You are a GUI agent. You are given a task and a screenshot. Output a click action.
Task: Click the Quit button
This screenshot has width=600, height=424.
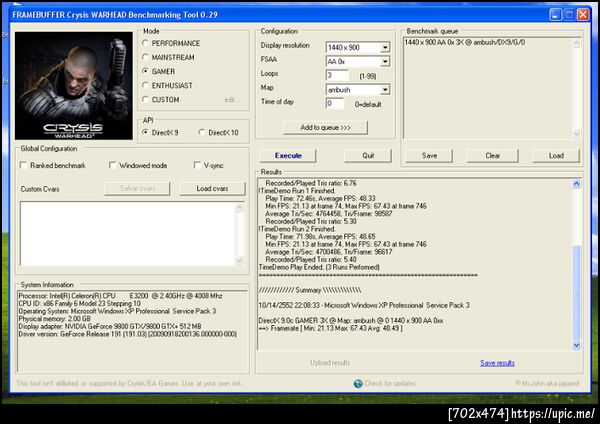point(368,156)
